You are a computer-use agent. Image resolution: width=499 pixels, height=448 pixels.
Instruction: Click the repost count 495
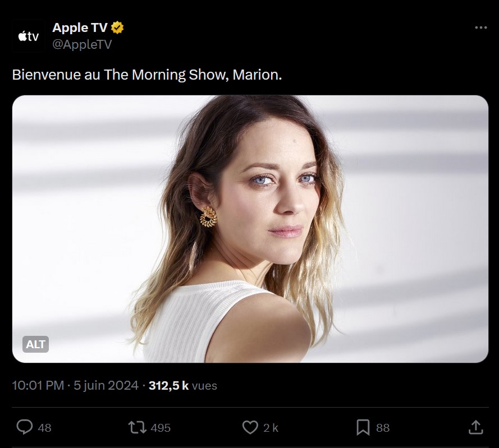point(161,428)
